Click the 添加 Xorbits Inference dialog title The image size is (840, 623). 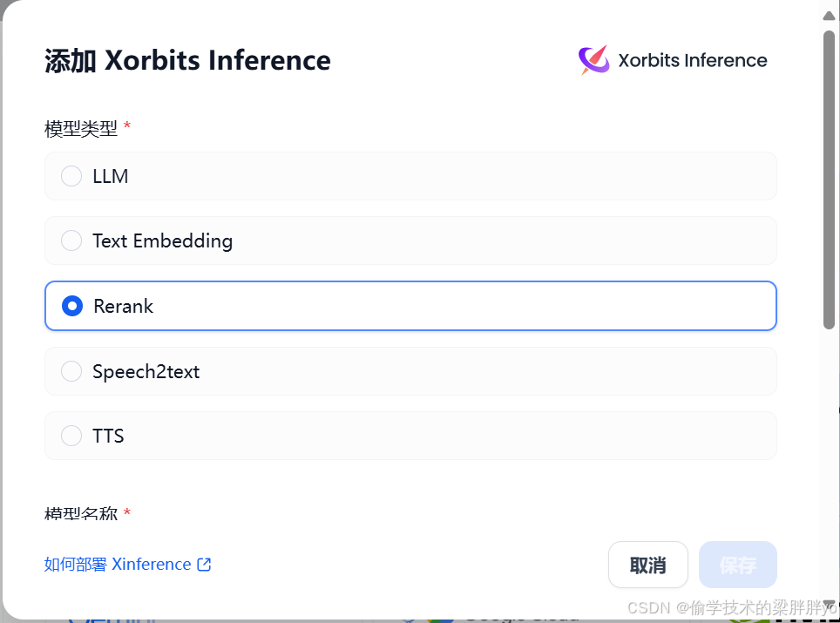click(187, 60)
